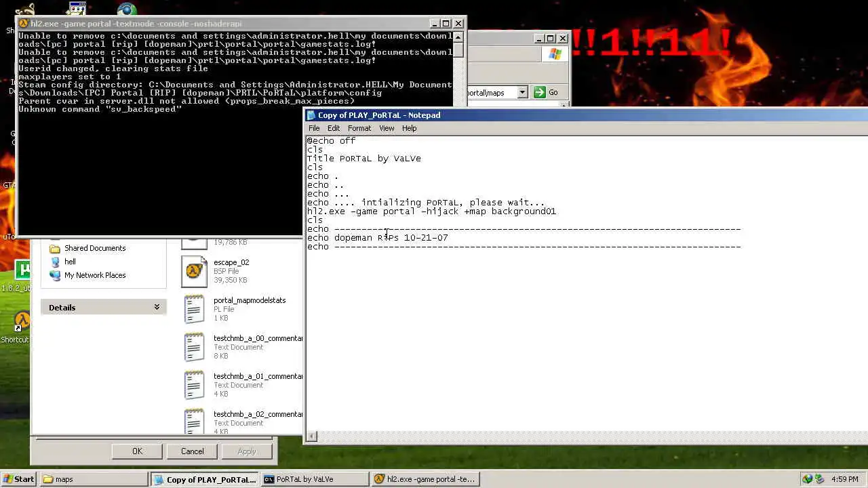Image resolution: width=868 pixels, height=488 pixels.
Task: Click the 'PL File' type label
Action: [x=224, y=309]
